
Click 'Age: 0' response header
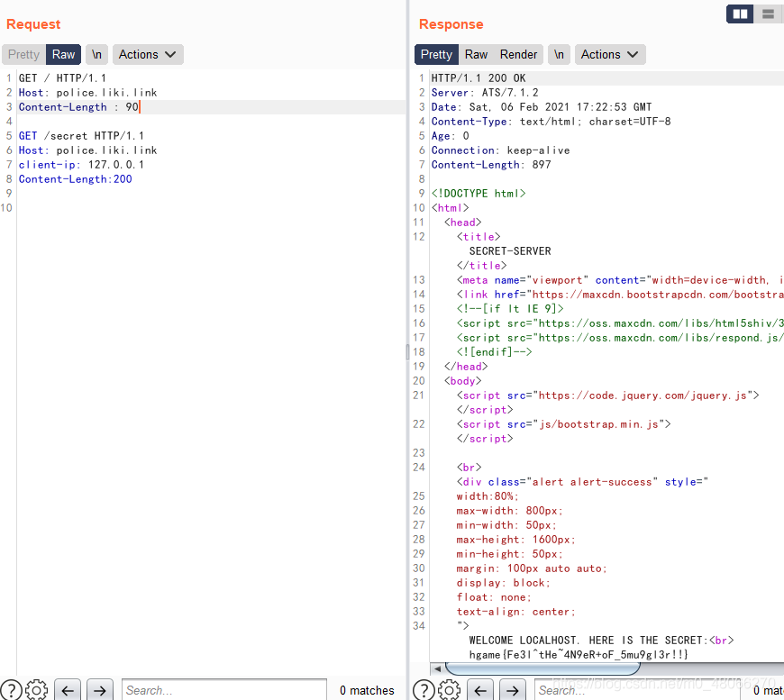pos(450,136)
